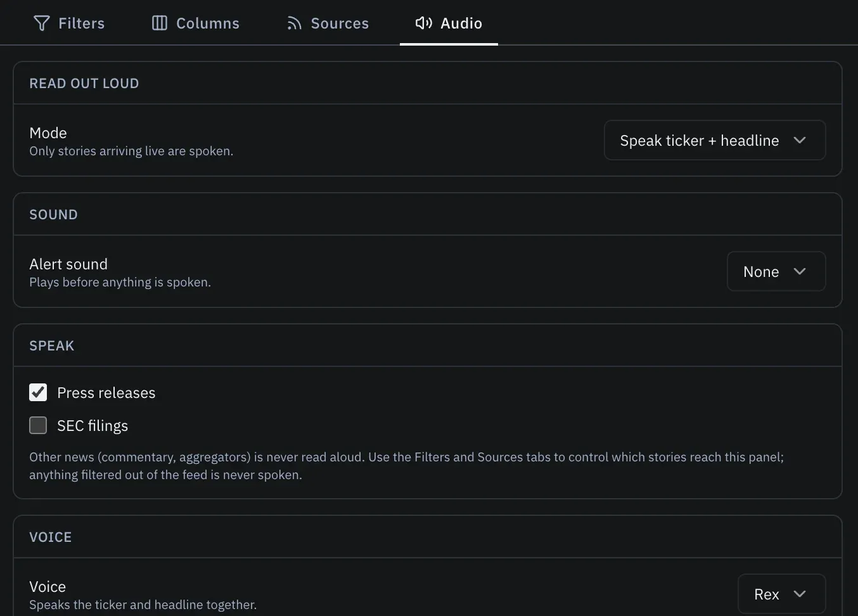858x616 pixels.
Task: Click the Voice setting label
Action: click(48, 587)
